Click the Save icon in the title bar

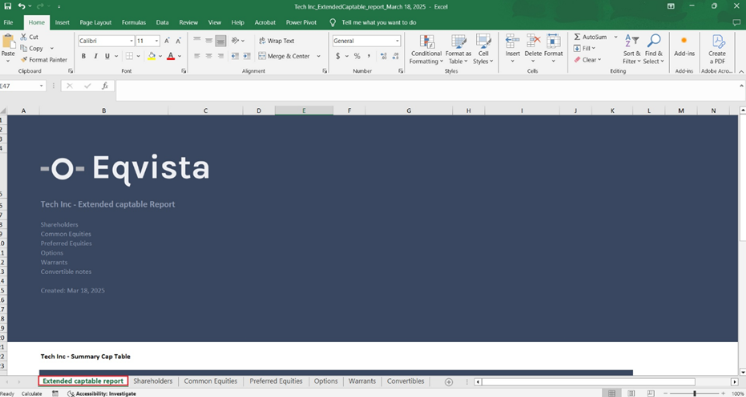coord(8,6)
